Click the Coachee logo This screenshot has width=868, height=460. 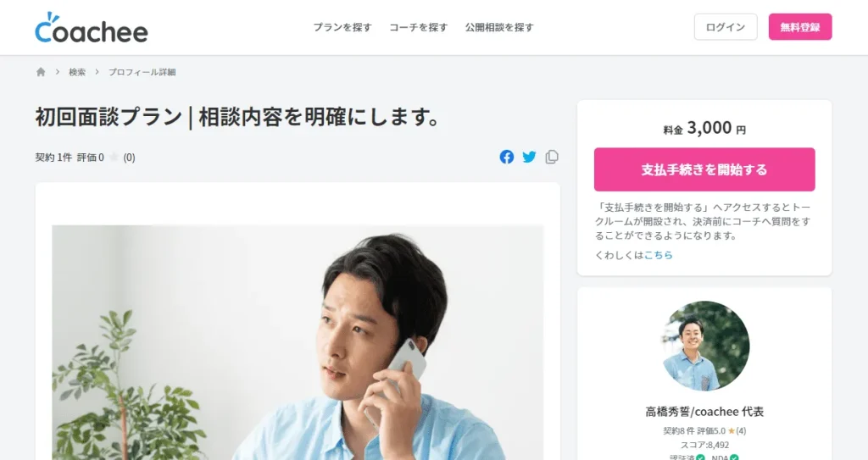click(x=92, y=28)
